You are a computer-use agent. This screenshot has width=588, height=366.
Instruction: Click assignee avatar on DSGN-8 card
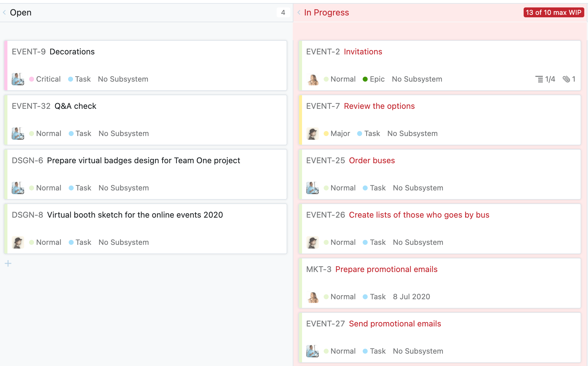click(x=18, y=242)
